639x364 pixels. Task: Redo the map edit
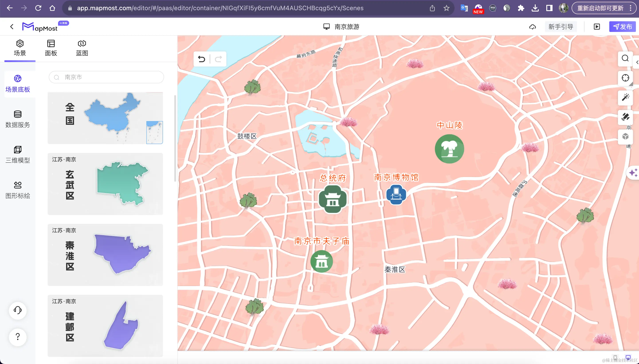pos(218,59)
